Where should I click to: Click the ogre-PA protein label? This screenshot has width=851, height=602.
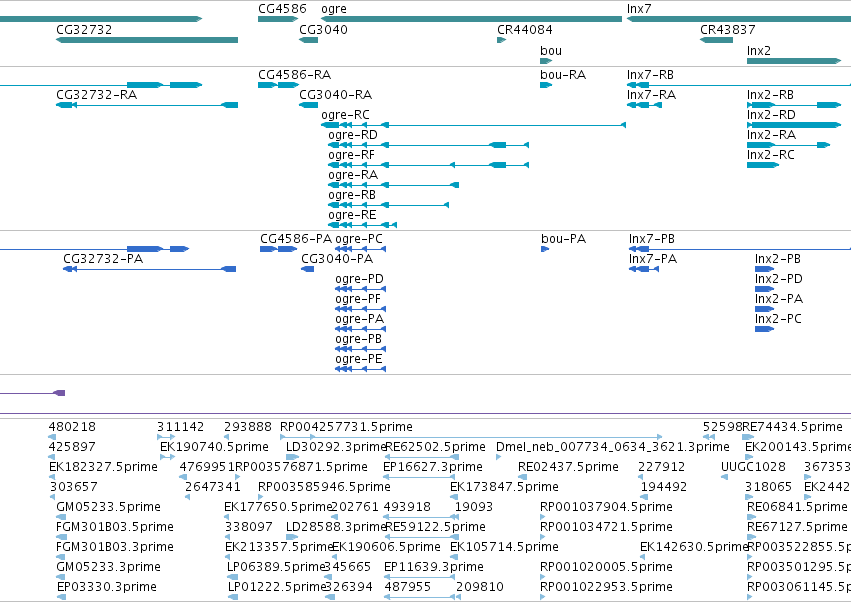[360, 319]
